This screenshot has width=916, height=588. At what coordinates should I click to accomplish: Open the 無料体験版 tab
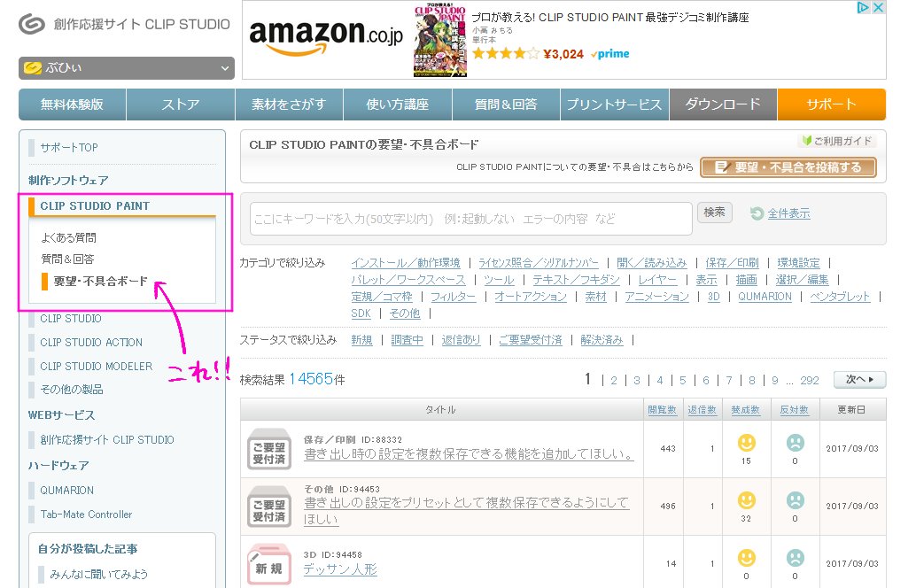point(72,104)
